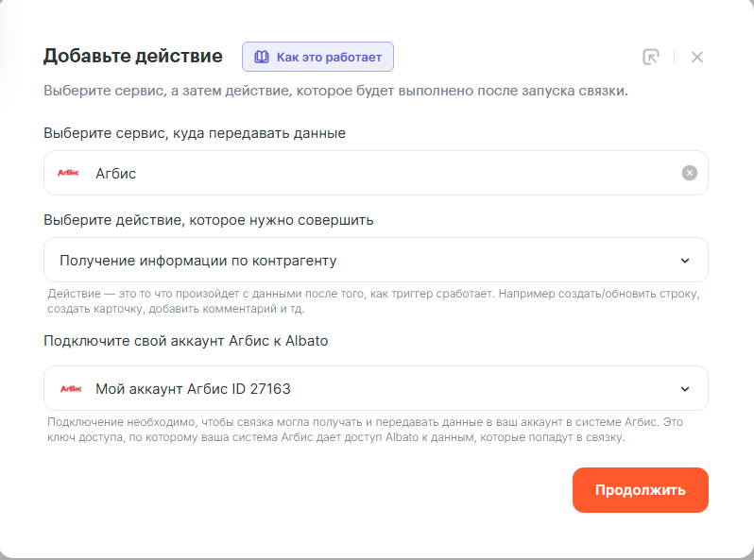Screen dimensions: 754x560
Task: Click the hint text beginning with "Действие — это"
Action: tap(373, 301)
